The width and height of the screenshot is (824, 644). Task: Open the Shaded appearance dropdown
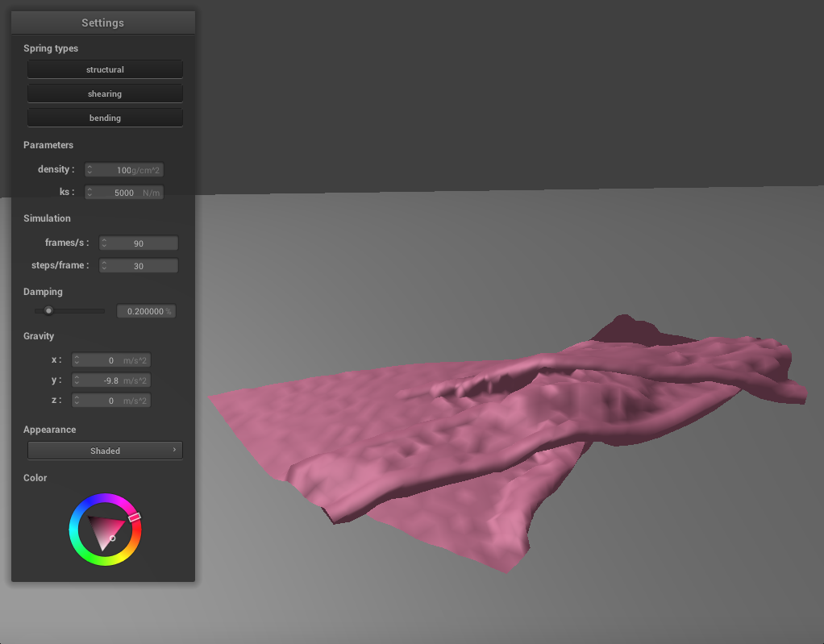(105, 451)
